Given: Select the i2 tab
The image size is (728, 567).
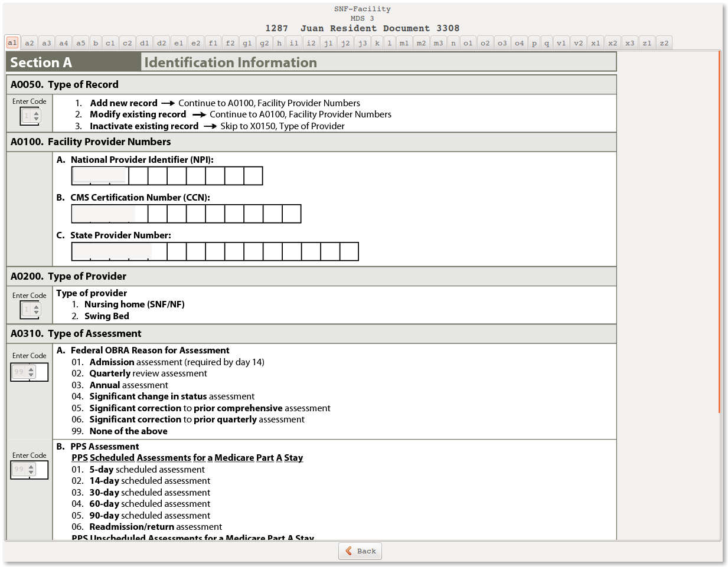Looking at the screenshot, I should [311, 43].
